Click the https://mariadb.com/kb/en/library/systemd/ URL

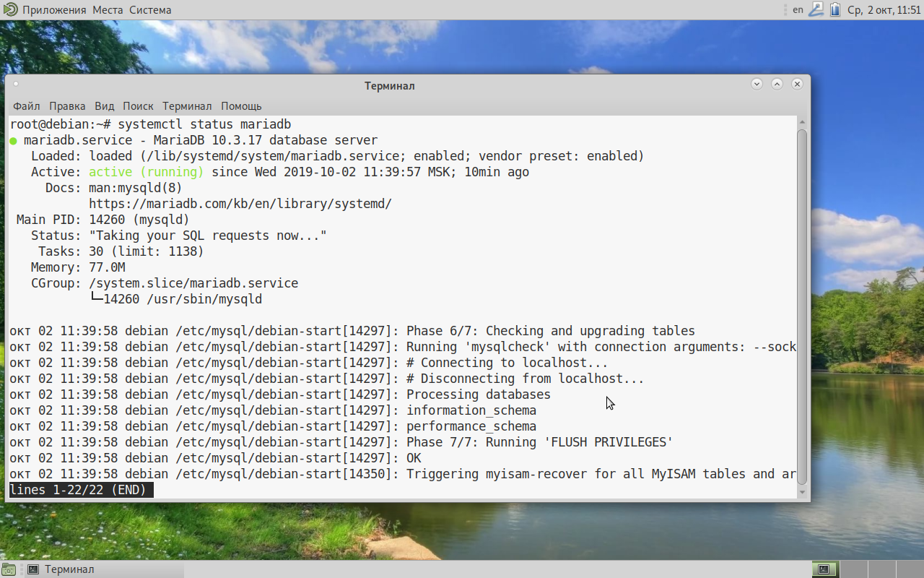click(240, 204)
